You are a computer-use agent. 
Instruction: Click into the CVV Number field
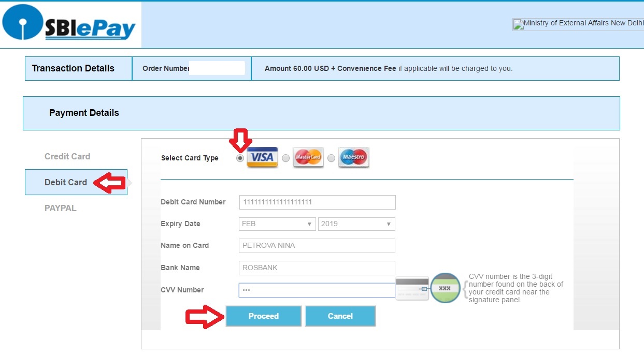pos(317,290)
